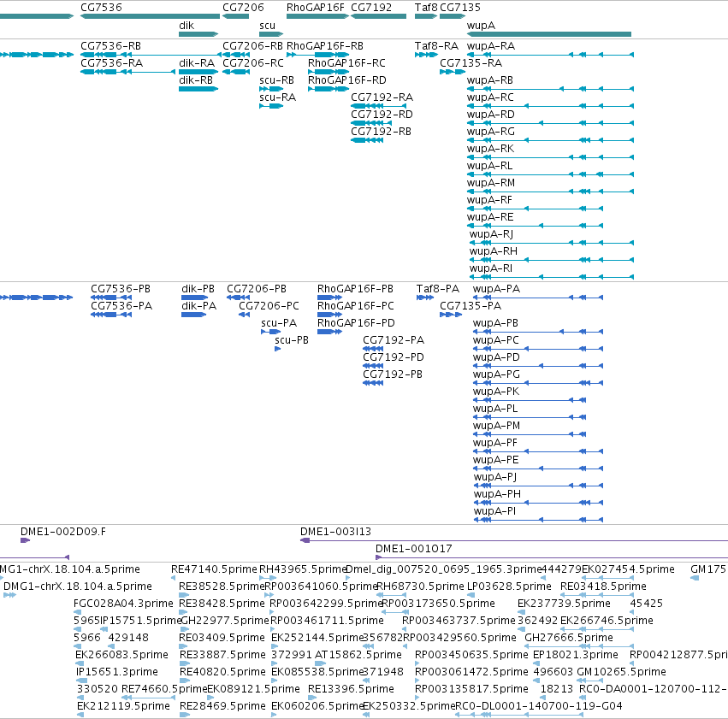This screenshot has height=719, width=728.
Task: Click transcript CG7192-RA
Action: (382, 97)
